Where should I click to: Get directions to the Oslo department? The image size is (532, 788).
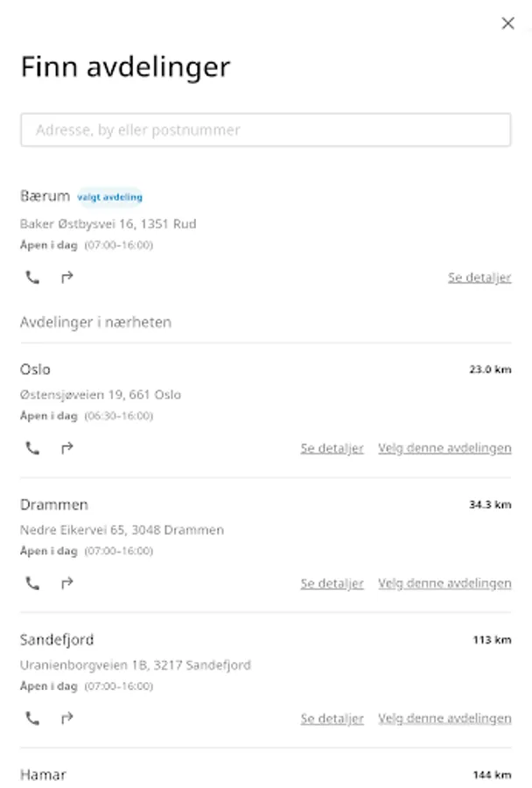[x=66, y=448]
